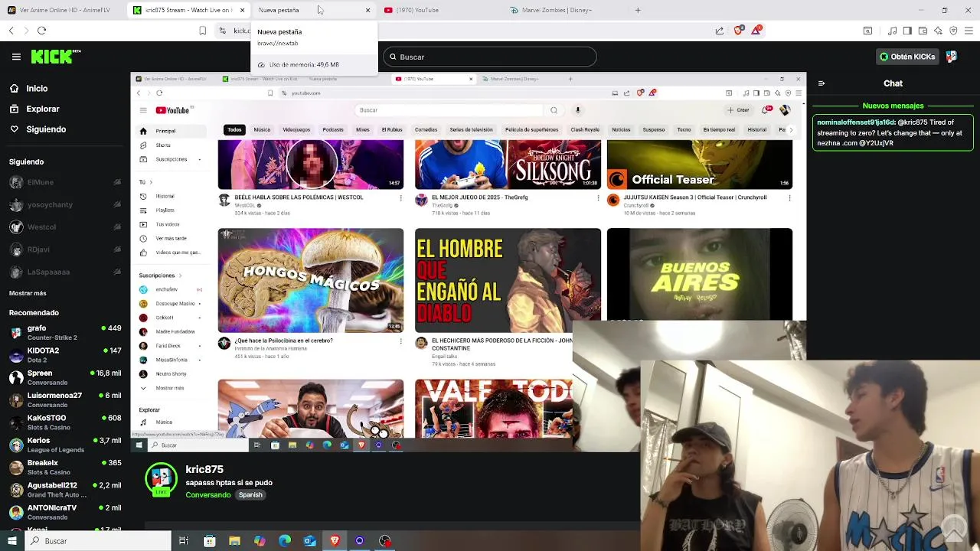Click the YouTube microphone voice search icon
The image size is (980, 551).
pos(578,110)
